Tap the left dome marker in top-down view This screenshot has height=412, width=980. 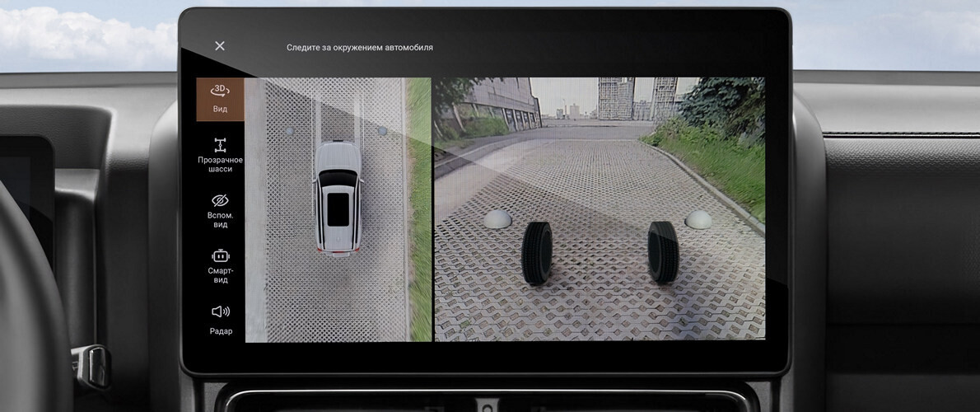coord(288,131)
